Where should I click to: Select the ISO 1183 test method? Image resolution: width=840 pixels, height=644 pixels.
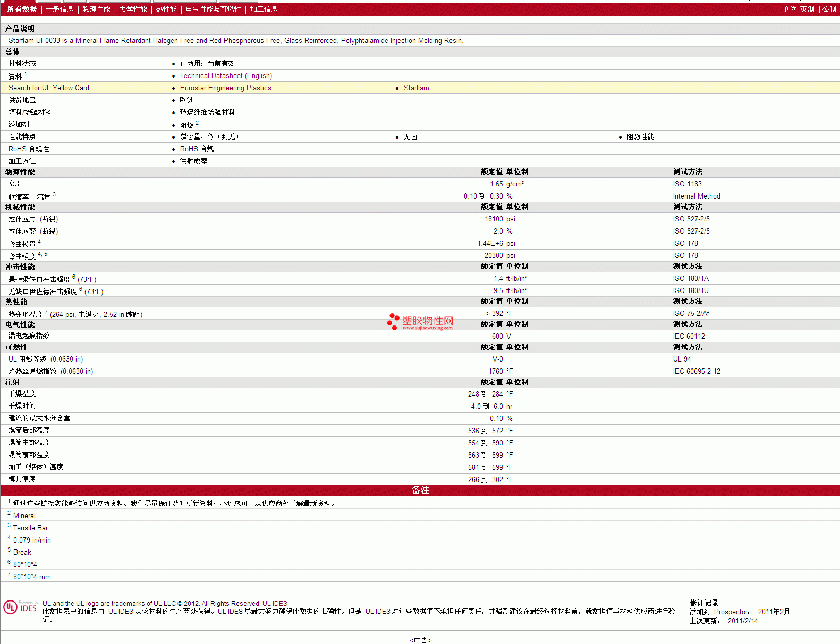point(687,184)
